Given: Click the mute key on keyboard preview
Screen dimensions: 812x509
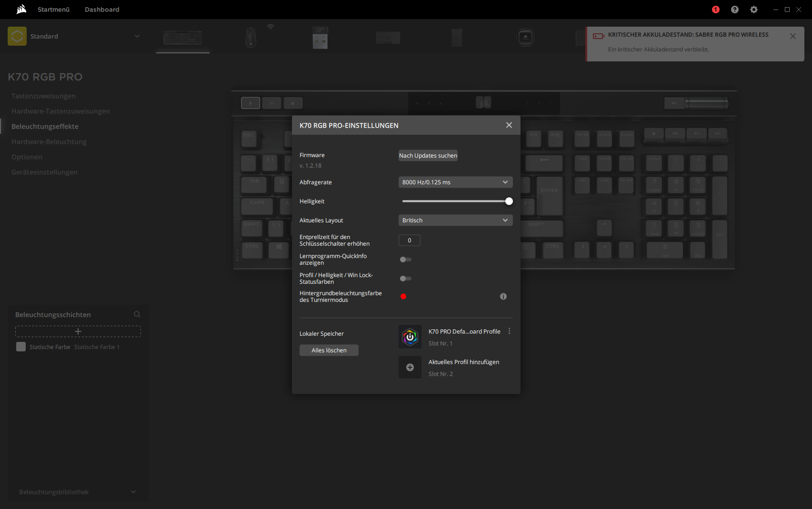Looking at the screenshot, I should (x=674, y=103).
